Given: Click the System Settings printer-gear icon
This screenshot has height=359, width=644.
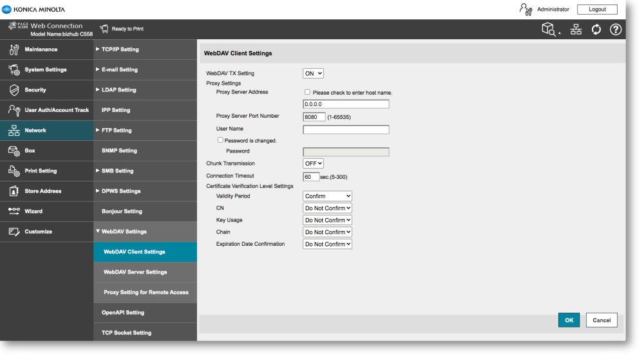Looking at the screenshot, I should (x=14, y=69).
